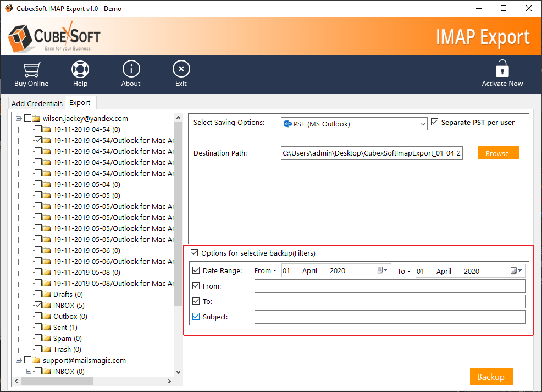Screen dimensions: 542x392
Task: Uncheck the From filter checkbox
Action: pos(196,286)
